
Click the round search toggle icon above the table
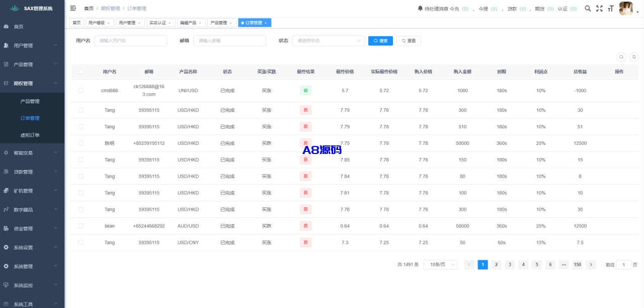click(x=621, y=57)
